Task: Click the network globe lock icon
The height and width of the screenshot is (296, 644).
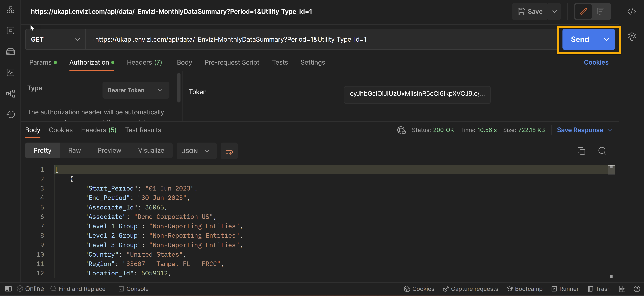Action: tap(401, 130)
